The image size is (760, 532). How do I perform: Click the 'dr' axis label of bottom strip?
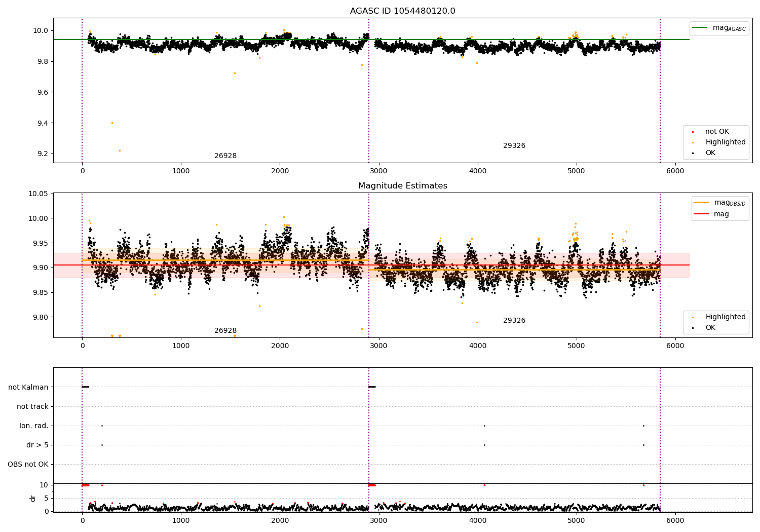point(33,498)
